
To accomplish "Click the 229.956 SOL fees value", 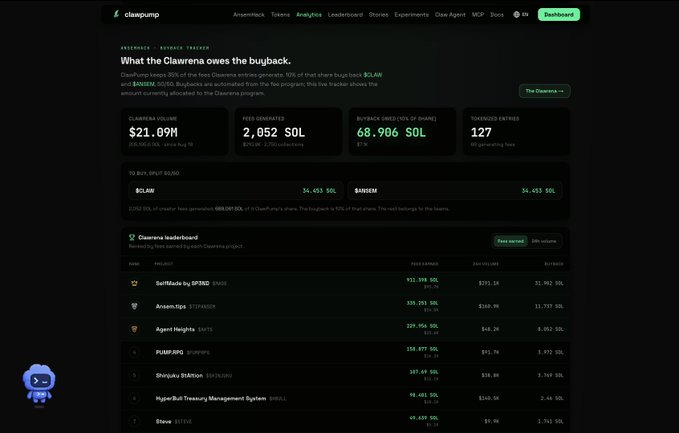I will click(422, 326).
